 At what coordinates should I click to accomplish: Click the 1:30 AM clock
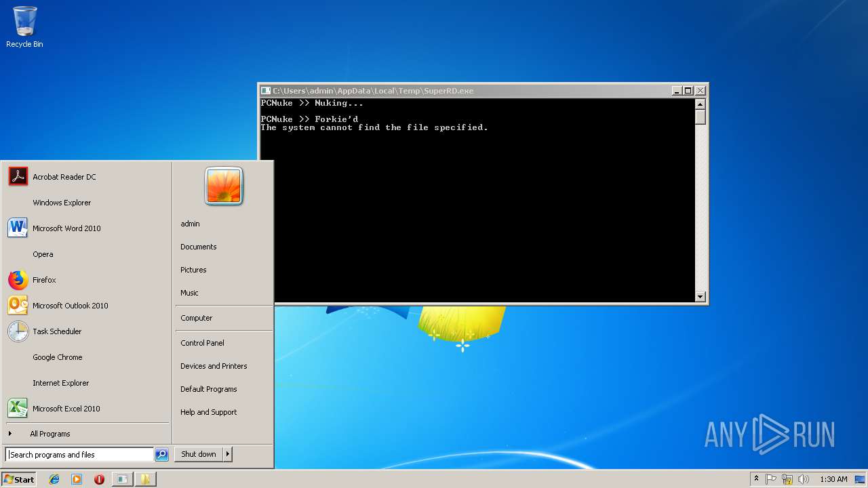tap(833, 479)
